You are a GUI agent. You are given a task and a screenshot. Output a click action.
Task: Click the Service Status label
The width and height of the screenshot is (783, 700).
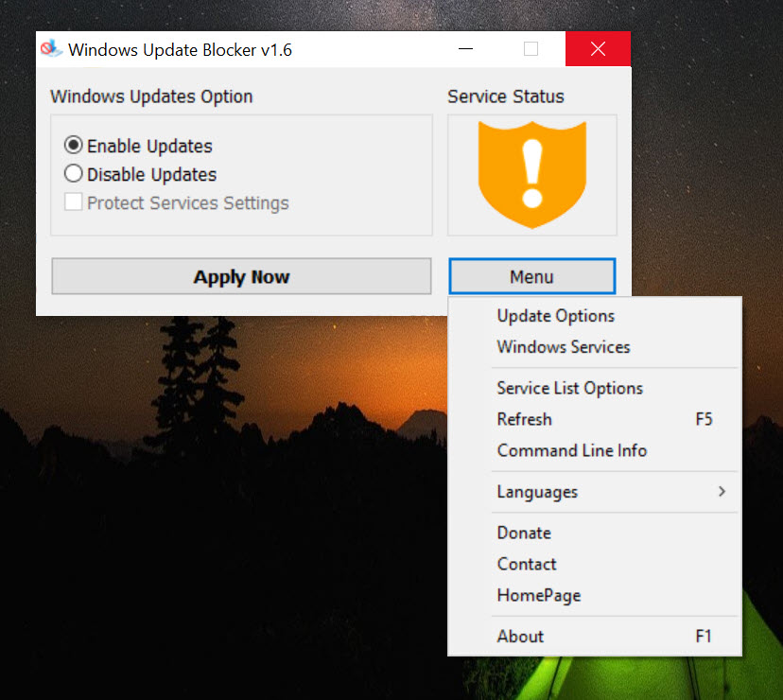pyautogui.click(x=505, y=96)
